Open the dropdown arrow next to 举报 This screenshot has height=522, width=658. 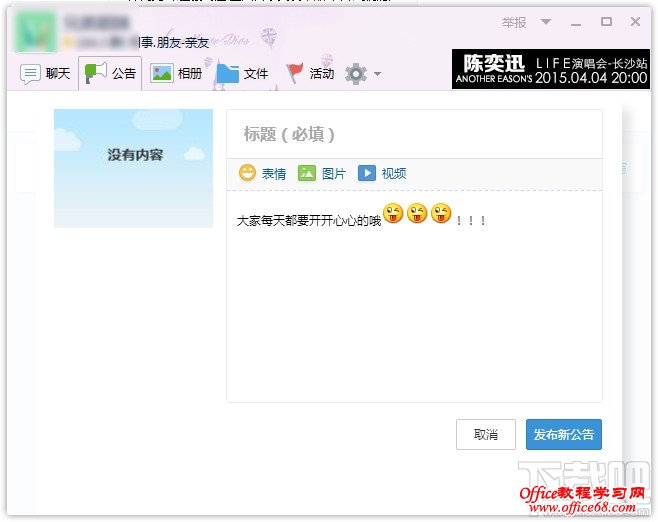[x=546, y=21]
